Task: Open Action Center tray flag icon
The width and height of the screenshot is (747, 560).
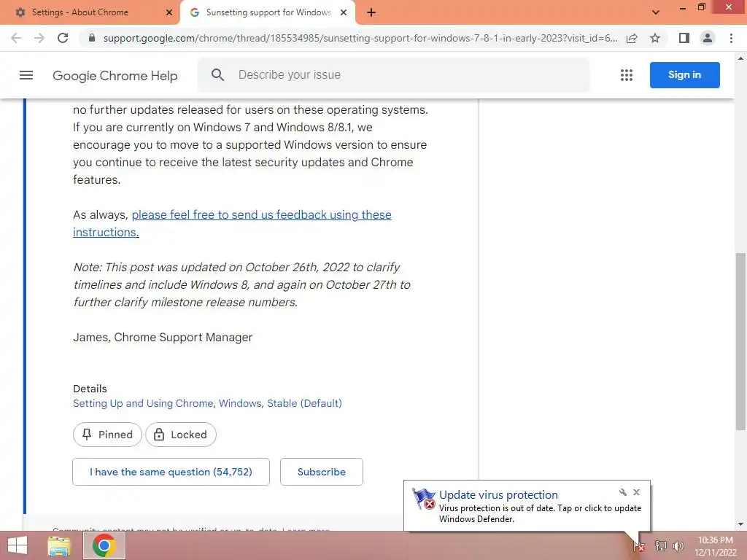Action: pyautogui.click(x=639, y=545)
